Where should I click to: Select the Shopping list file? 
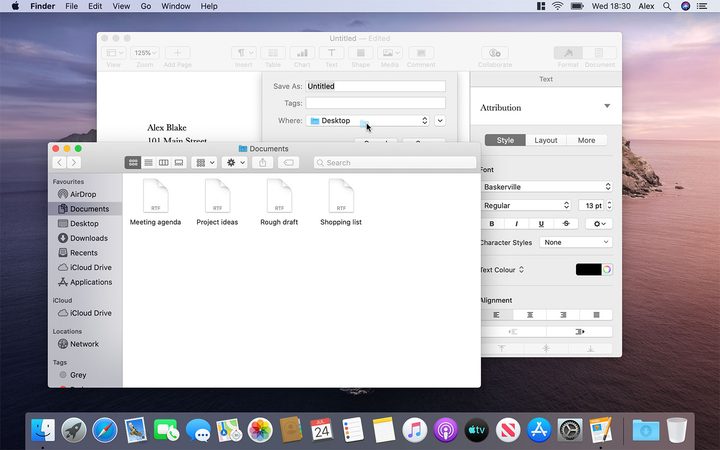[x=341, y=202]
